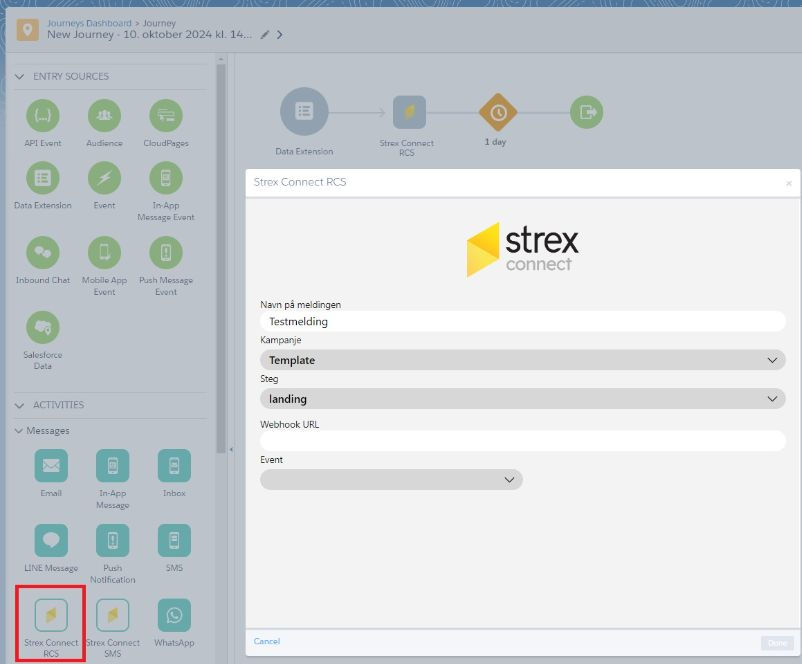Select the Strex Connect SMS activity icon
The image size is (802, 664).
click(x=113, y=615)
